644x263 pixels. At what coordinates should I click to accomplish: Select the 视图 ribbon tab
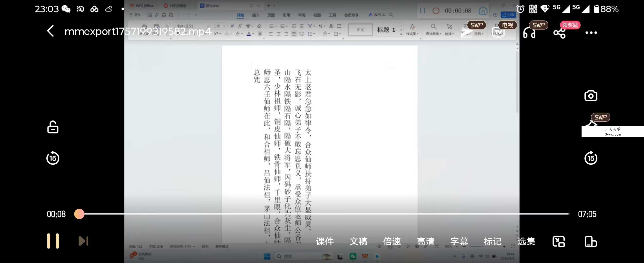click(317, 15)
